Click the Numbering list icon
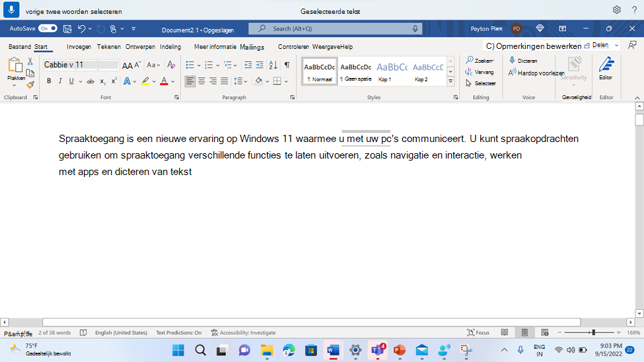The width and height of the screenshot is (644, 362). [209, 65]
